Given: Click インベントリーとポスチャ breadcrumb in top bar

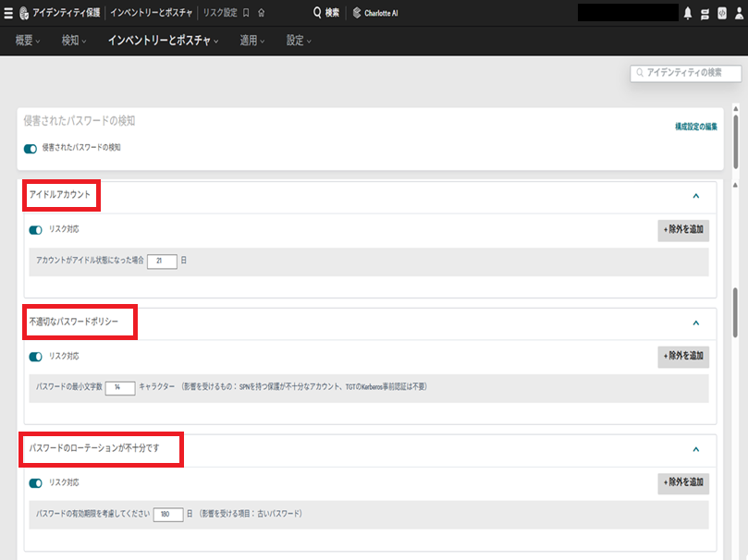Looking at the screenshot, I should (x=152, y=13).
